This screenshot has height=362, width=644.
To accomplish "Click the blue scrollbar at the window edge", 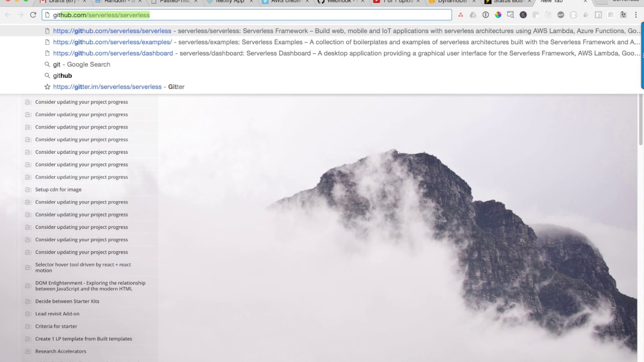I will click(x=642, y=55).
